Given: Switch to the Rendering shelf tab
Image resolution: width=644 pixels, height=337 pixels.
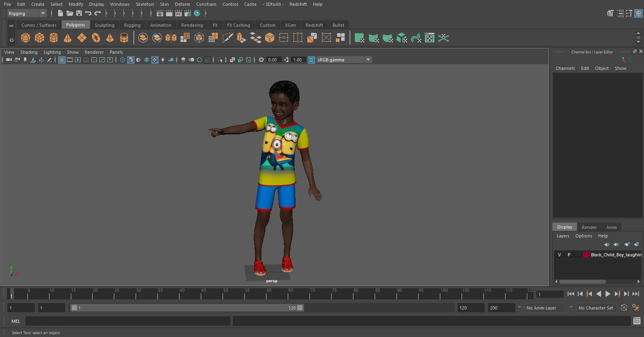Looking at the screenshot, I should tap(192, 25).
